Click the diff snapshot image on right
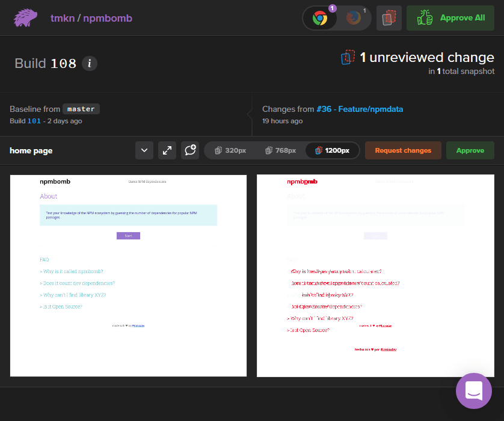Screen dimensions: 504x421 tap(375, 275)
